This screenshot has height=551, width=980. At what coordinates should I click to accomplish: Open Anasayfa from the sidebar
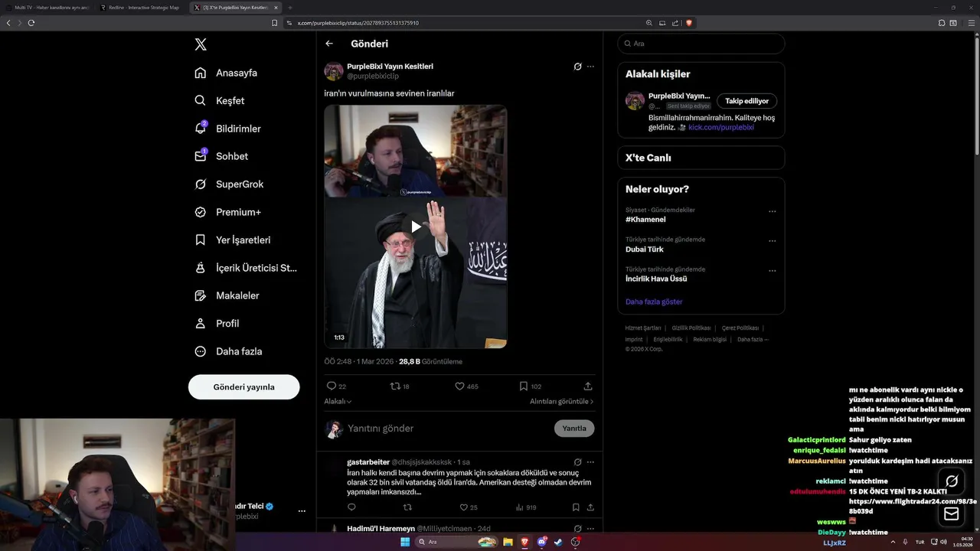click(226, 73)
